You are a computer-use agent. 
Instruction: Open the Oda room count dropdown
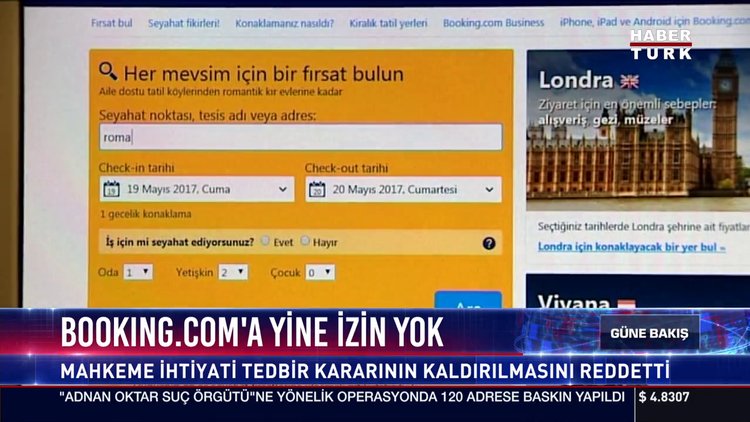(138, 272)
